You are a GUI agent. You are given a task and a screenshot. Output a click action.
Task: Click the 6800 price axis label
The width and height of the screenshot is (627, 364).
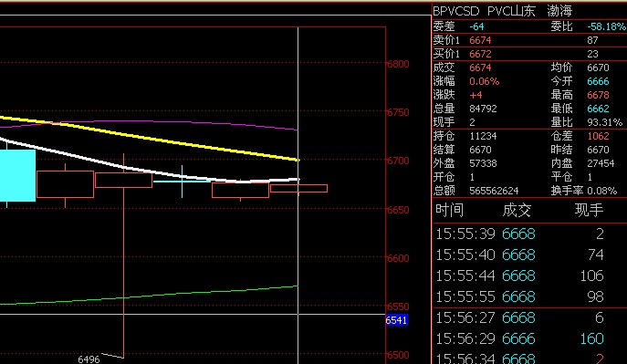pyautogui.click(x=399, y=64)
